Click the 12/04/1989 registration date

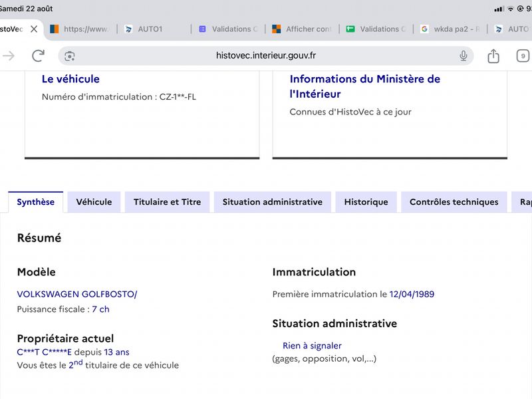click(x=412, y=294)
